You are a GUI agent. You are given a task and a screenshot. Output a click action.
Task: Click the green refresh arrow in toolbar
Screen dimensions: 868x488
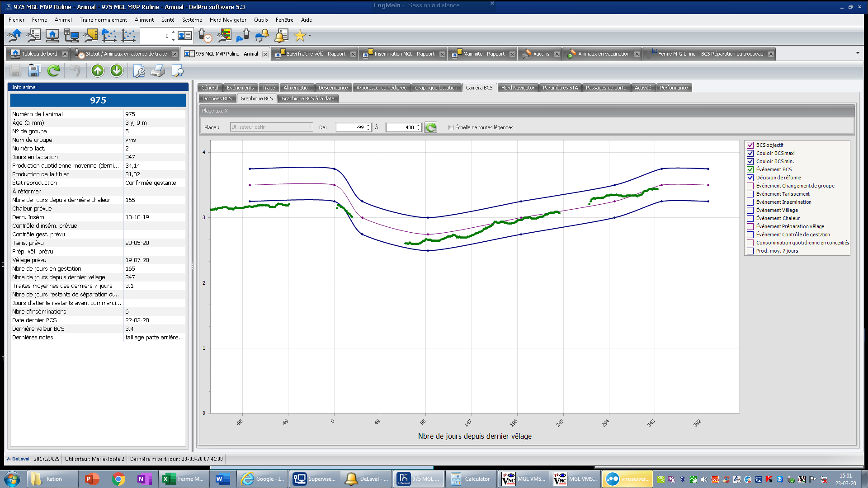pos(53,70)
